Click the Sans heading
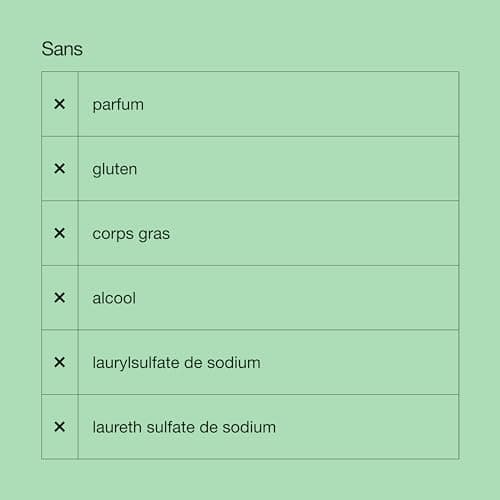 click(62, 49)
